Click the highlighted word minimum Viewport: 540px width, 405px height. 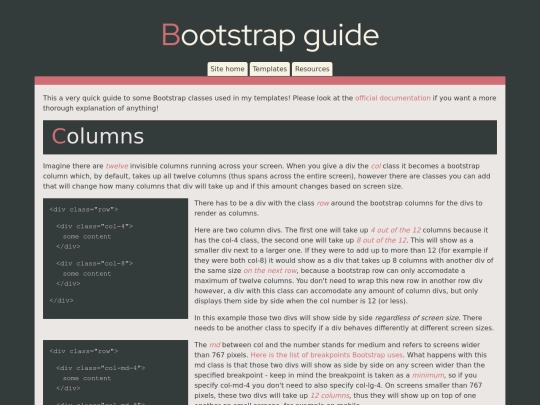point(428,375)
